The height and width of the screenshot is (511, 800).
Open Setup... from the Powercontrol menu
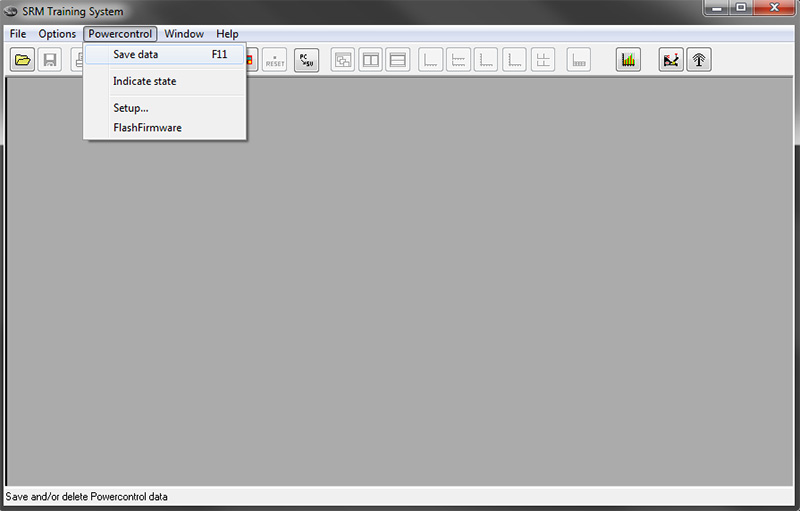(x=130, y=108)
